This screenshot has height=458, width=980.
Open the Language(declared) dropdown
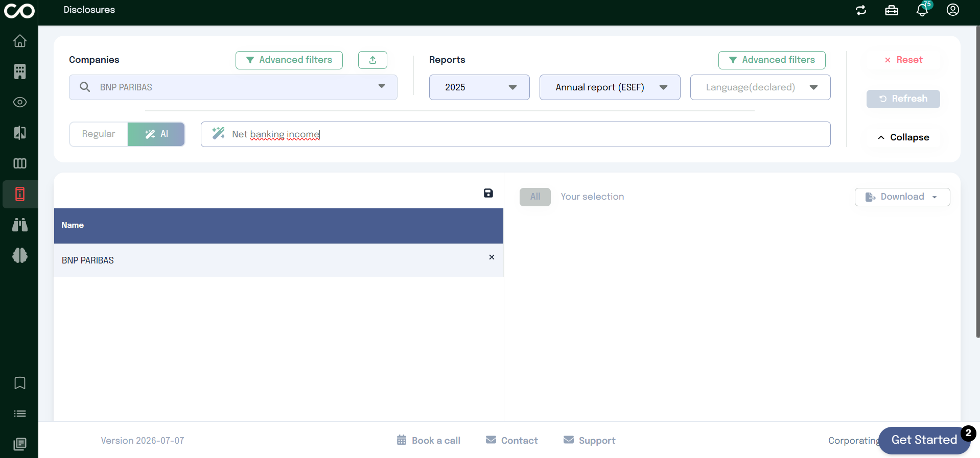[760, 87]
